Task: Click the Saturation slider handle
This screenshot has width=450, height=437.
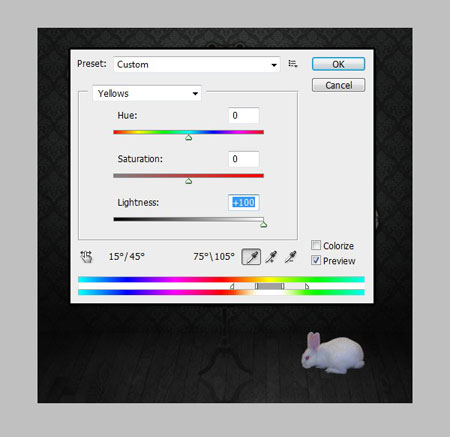Action: (189, 181)
